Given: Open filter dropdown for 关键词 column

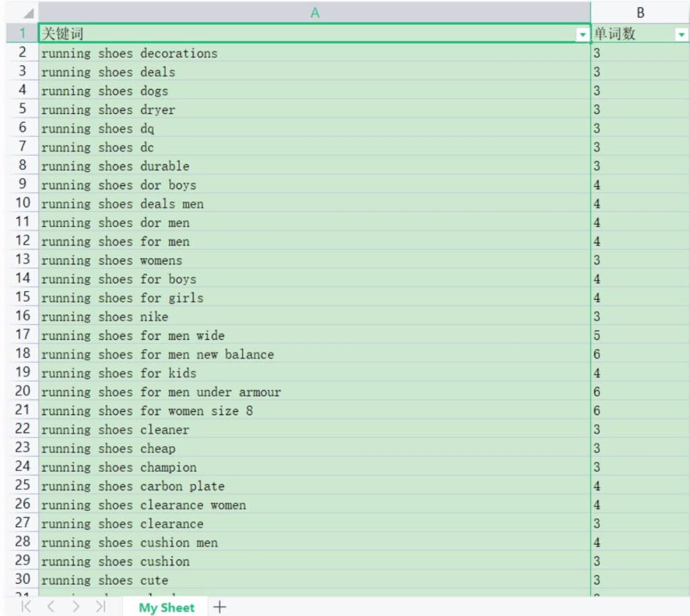Looking at the screenshot, I should pyautogui.click(x=582, y=34).
